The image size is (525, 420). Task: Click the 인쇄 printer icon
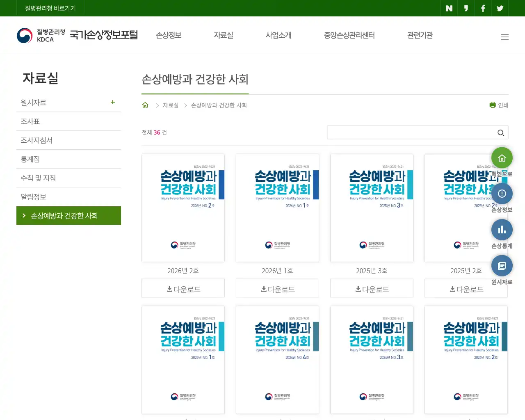point(493,105)
